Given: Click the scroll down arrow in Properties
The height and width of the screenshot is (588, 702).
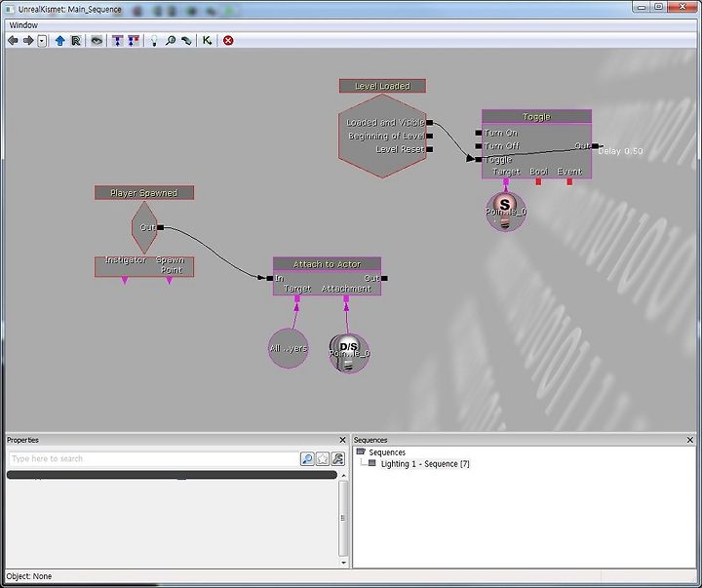Looking at the screenshot, I should tap(343, 563).
